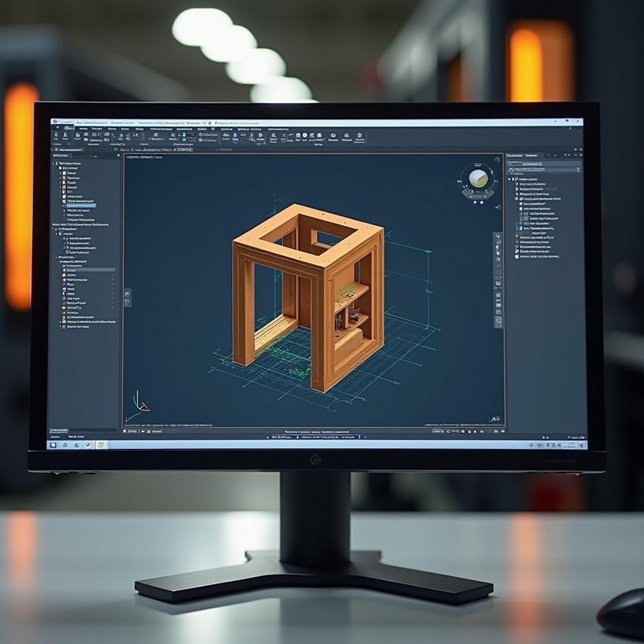
Task: Open the dropdown arrow in the left panel header
Action: [96, 156]
